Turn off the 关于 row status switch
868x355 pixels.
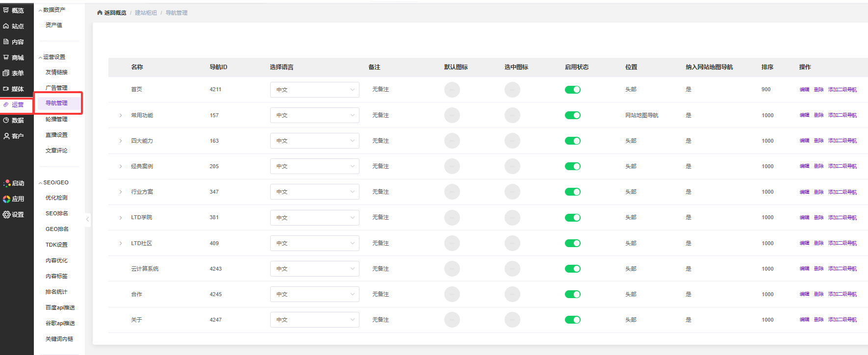coord(572,320)
